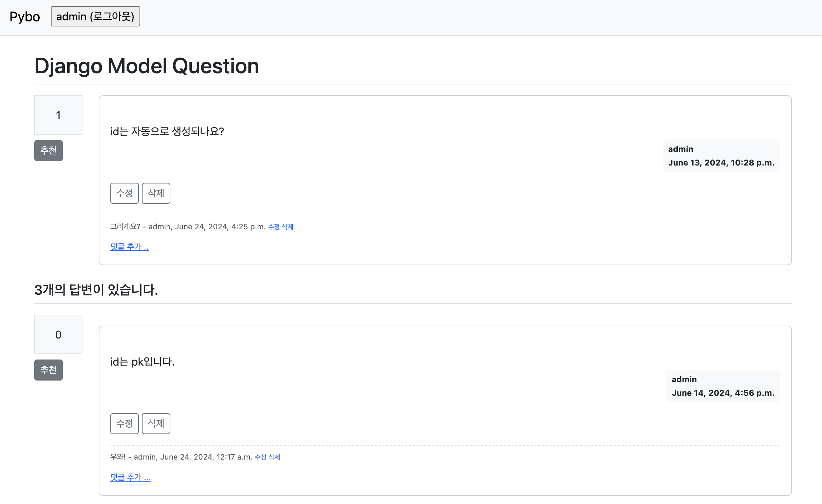The image size is (822, 504).
Task: Click the answer's vote count box showing 0
Action: (58, 334)
